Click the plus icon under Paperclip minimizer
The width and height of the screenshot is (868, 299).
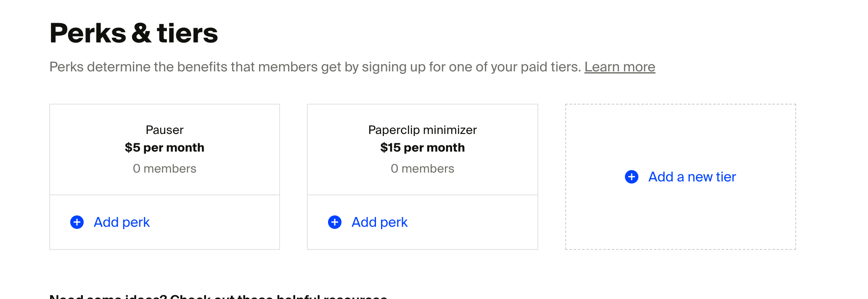coord(335,222)
